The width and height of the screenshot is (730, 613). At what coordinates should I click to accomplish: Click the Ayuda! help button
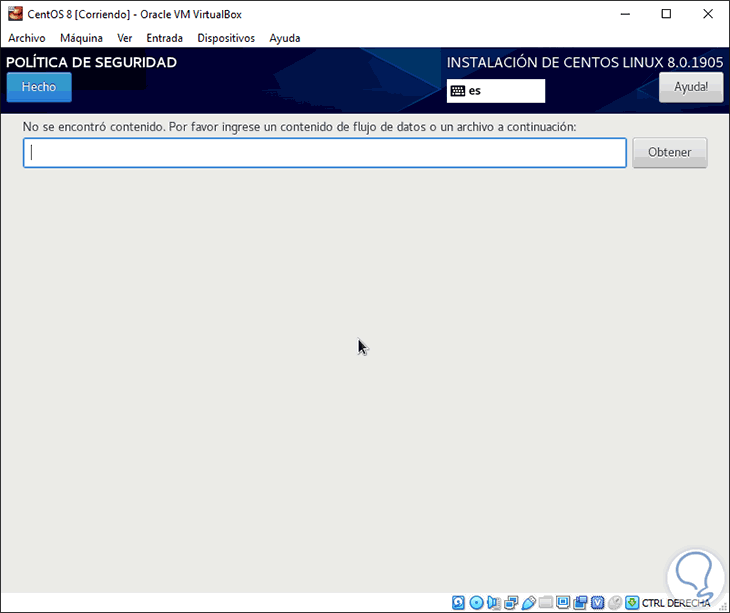click(x=691, y=87)
